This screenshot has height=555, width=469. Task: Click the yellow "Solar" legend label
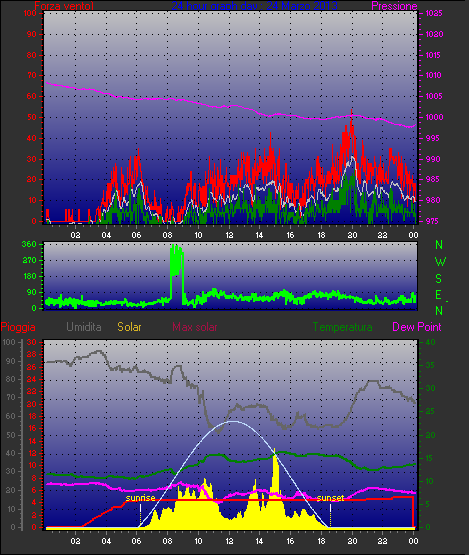(x=129, y=327)
